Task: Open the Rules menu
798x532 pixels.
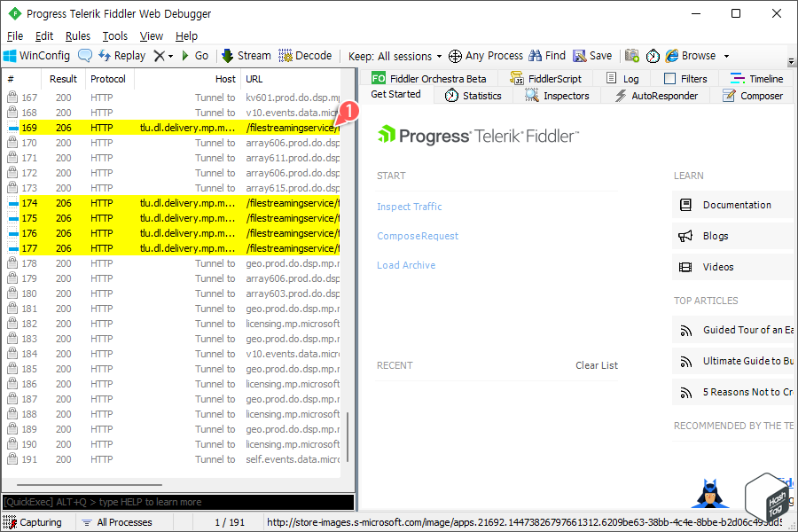Action: [78, 36]
